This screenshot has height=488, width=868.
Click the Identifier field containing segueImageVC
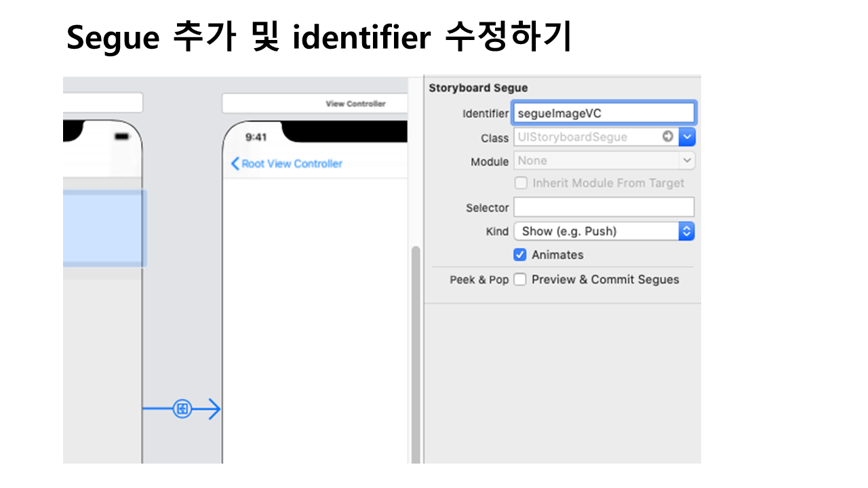[604, 113]
